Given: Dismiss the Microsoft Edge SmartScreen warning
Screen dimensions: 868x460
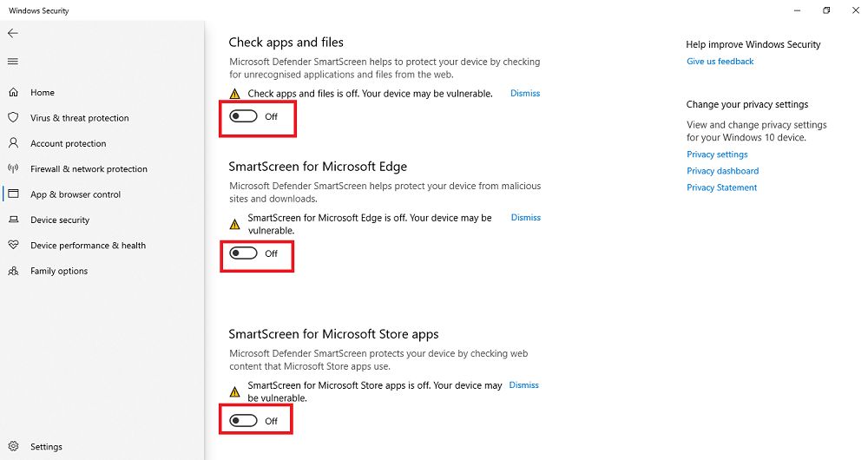Looking at the screenshot, I should (525, 218).
